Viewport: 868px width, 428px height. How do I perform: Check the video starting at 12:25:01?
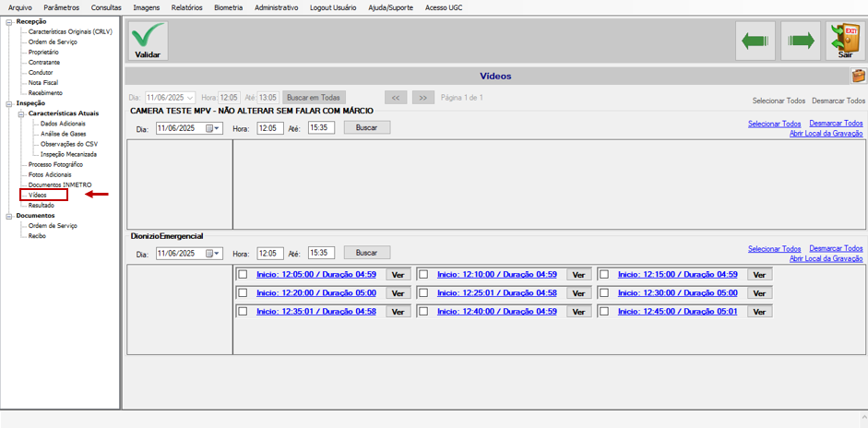point(423,293)
